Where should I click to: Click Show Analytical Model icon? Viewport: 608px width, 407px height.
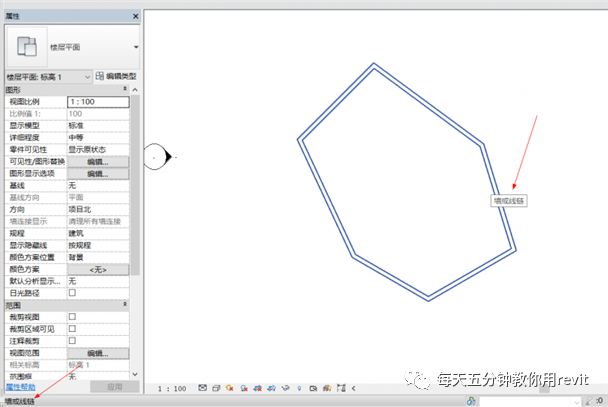point(327,388)
